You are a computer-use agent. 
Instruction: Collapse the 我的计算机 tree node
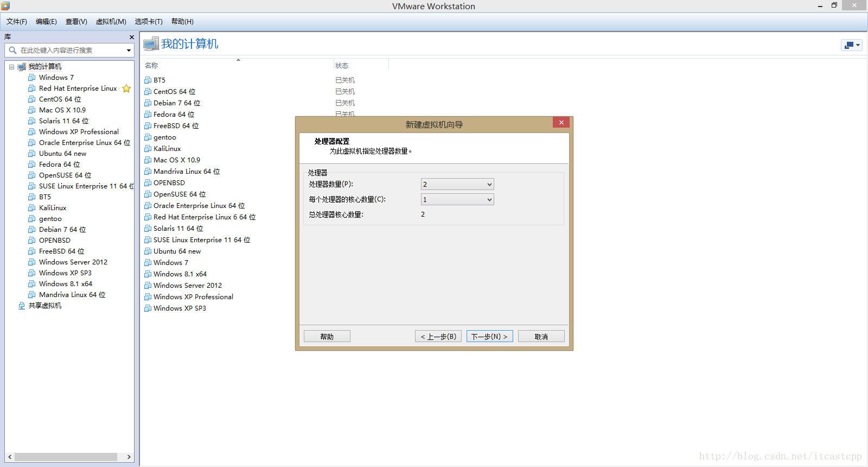click(11, 67)
